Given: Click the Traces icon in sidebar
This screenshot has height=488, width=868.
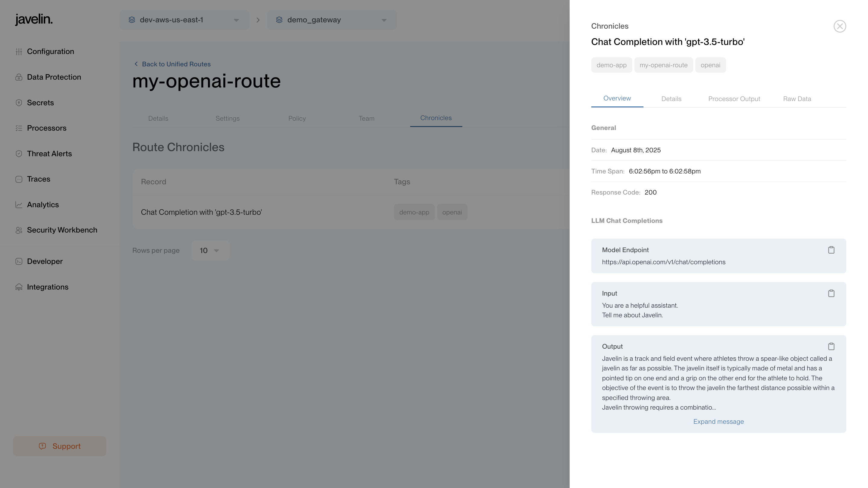Looking at the screenshot, I should tap(19, 179).
